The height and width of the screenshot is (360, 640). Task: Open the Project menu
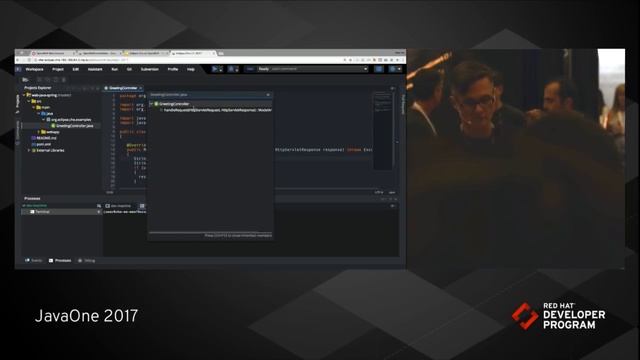pos(58,69)
